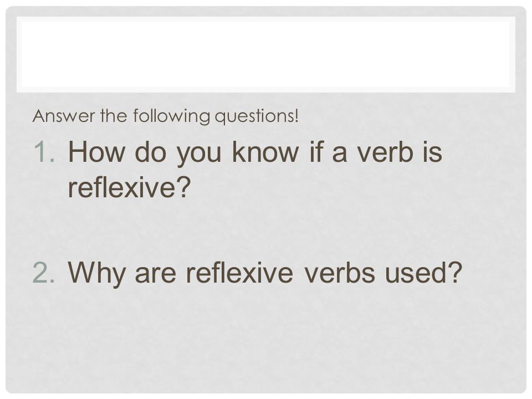Click the word 'Answer' in the instruction line
This screenshot has width=532, height=399.
pos(63,116)
